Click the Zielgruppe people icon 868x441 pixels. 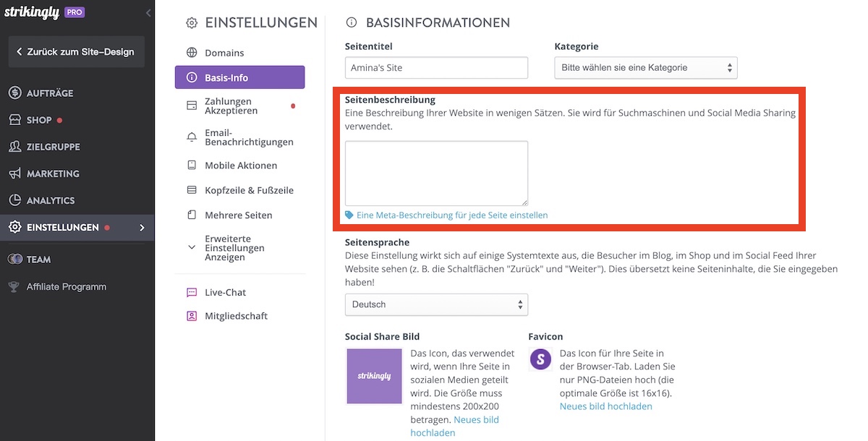point(14,147)
